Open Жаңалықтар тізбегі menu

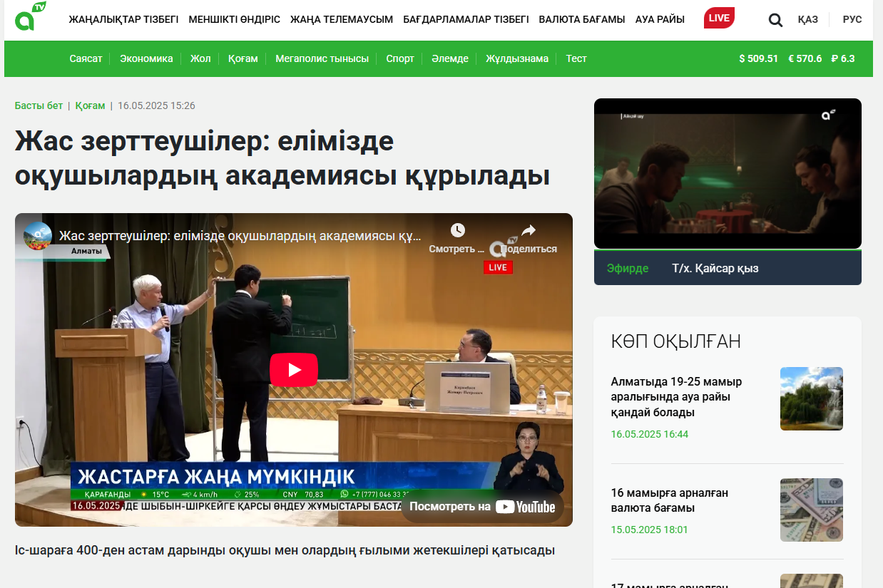point(123,19)
